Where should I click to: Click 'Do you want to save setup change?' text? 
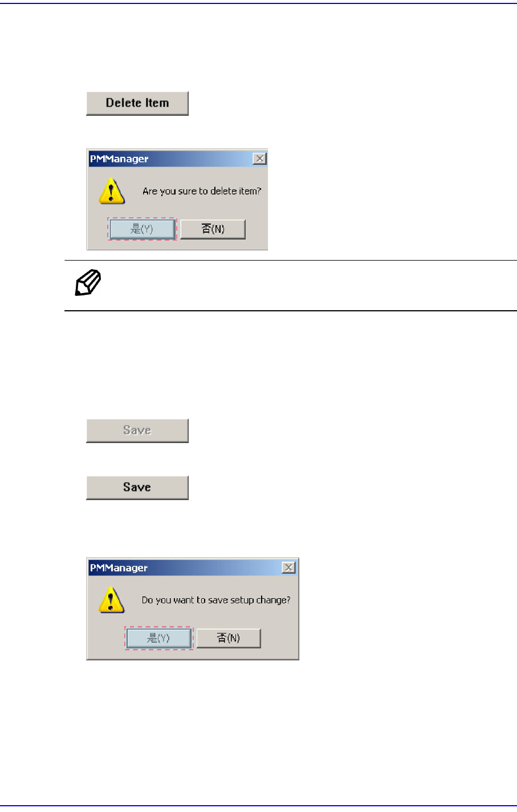[216, 600]
